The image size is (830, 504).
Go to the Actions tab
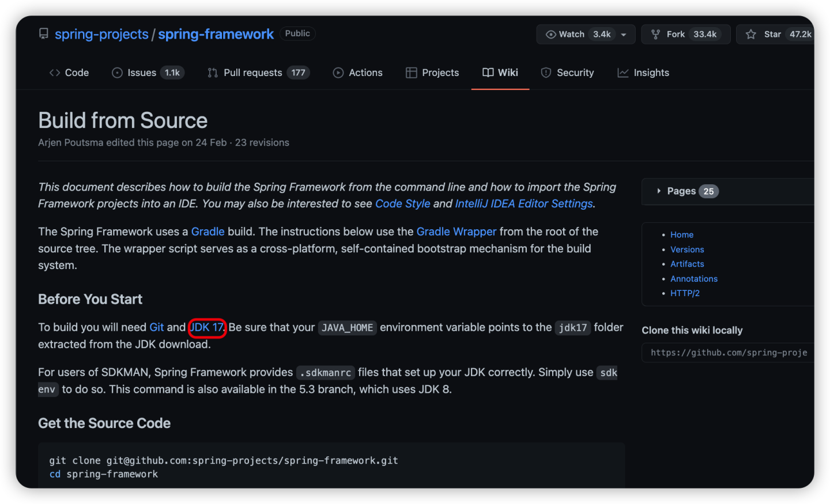pos(357,73)
